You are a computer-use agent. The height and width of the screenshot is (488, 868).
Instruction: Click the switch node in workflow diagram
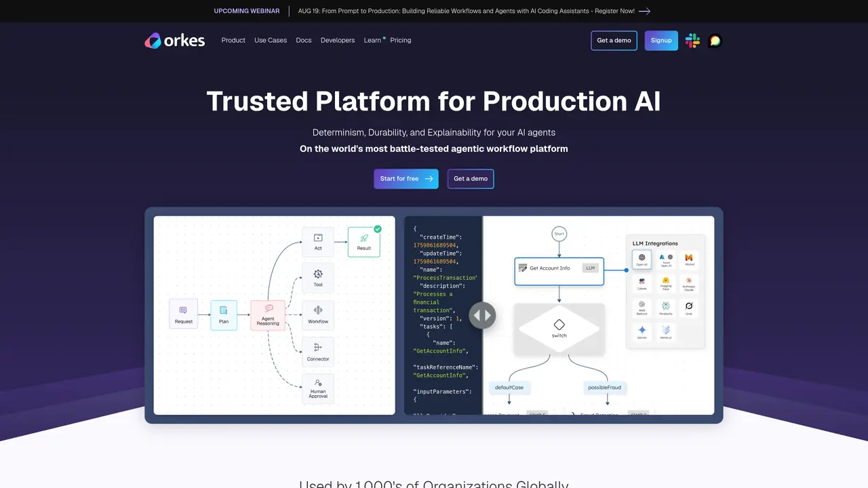point(559,329)
